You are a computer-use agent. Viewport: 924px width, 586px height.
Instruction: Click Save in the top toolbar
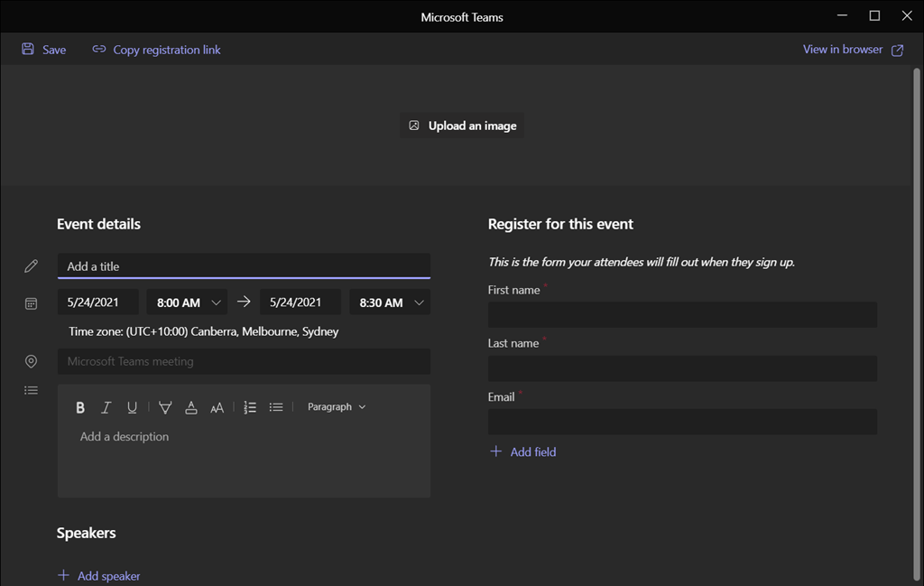(x=44, y=50)
